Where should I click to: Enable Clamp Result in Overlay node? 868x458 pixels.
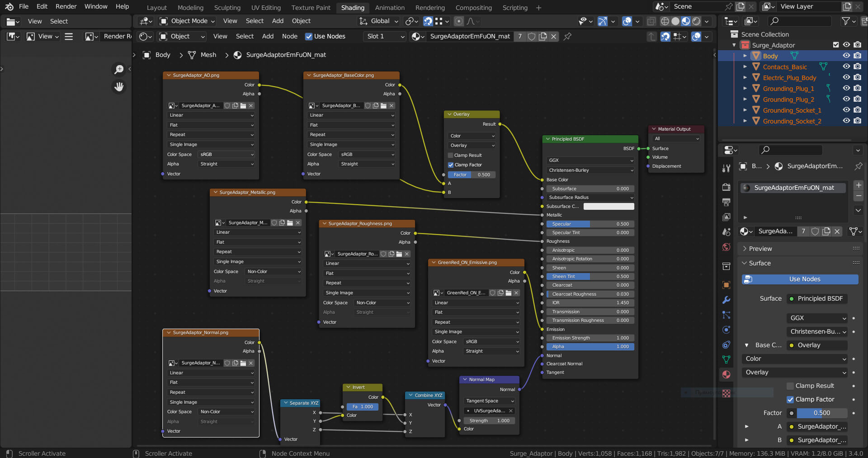click(451, 155)
